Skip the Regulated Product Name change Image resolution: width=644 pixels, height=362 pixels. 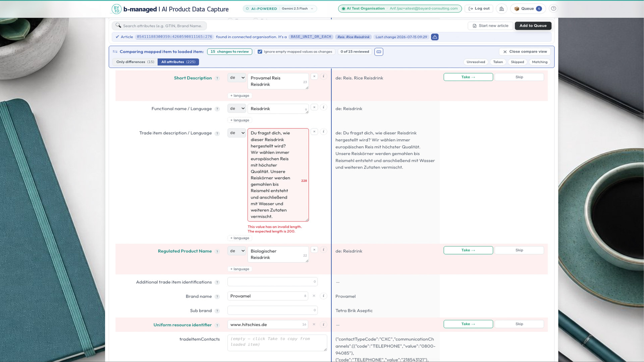point(519,250)
